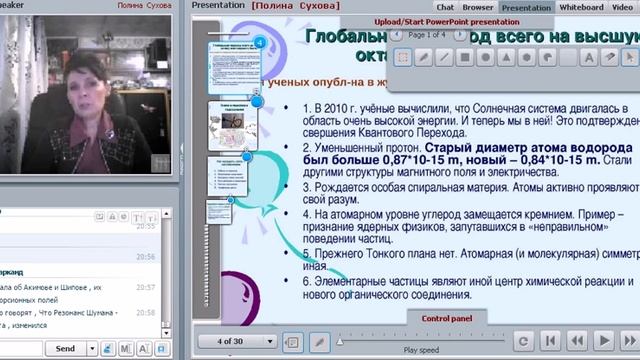Viewport: 640px width, 360px height.
Task: Open the Control panel tab
Action: pos(447,318)
